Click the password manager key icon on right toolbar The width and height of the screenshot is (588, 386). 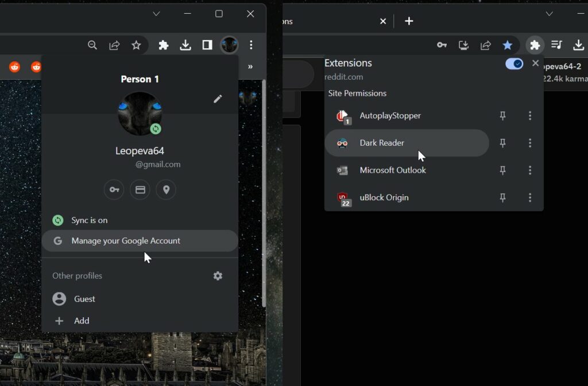point(442,45)
